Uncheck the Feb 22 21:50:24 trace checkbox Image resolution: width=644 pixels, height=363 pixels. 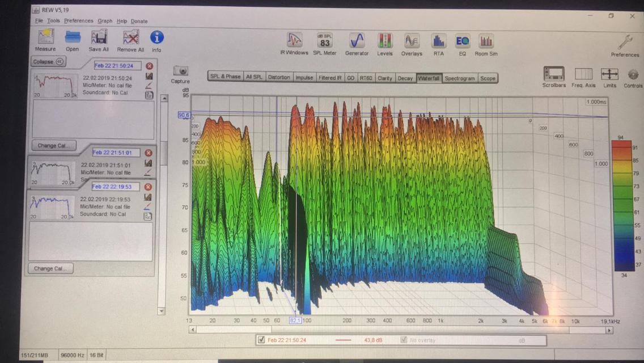point(261,340)
